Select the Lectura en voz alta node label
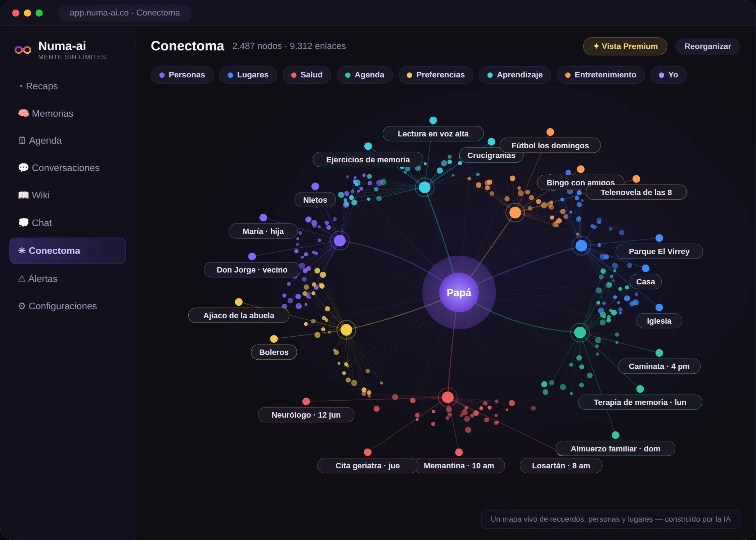Image resolution: width=756 pixels, height=540 pixels. (x=433, y=134)
